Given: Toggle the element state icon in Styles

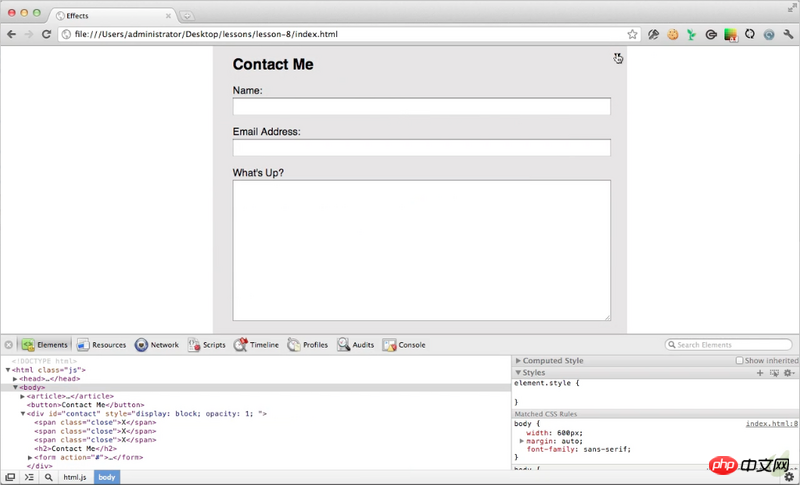Looking at the screenshot, I should pyautogui.click(x=774, y=373).
